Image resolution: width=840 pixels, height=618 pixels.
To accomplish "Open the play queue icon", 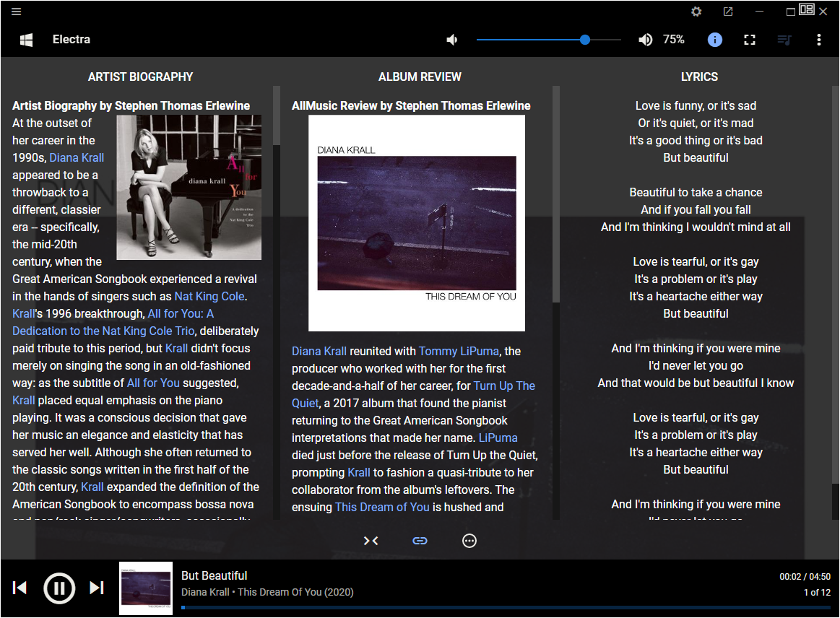I will coord(784,40).
